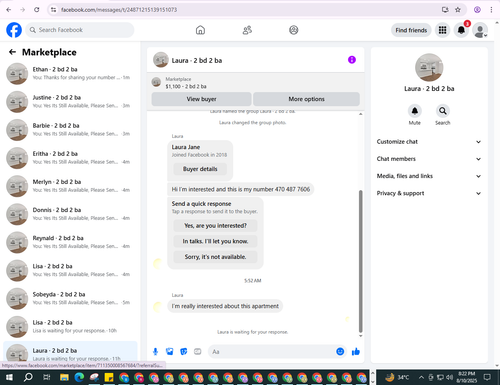The image size is (500, 385).
Task: Open Windows Start menu
Action: (9, 377)
